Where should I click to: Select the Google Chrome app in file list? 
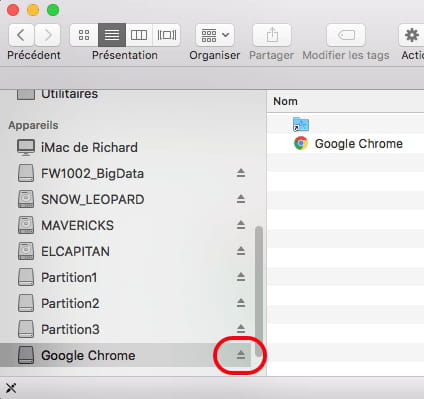[346, 144]
